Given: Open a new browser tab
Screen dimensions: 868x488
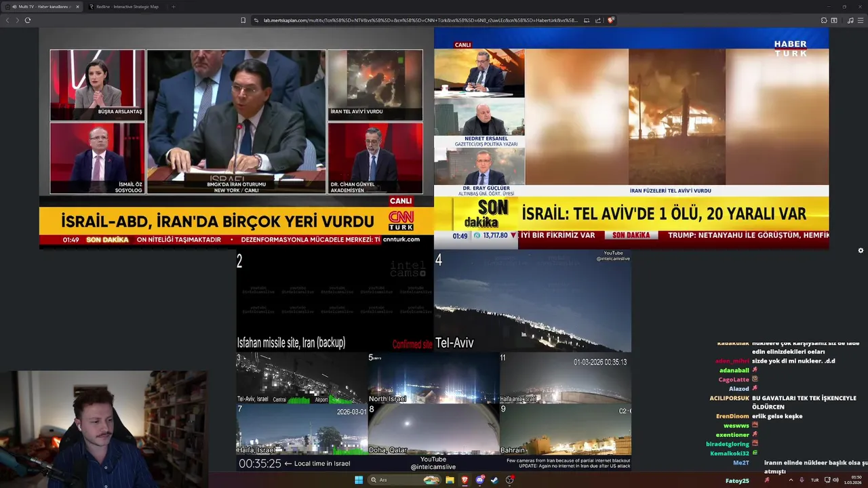Looking at the screenshot, I should [x=173, y=7].
